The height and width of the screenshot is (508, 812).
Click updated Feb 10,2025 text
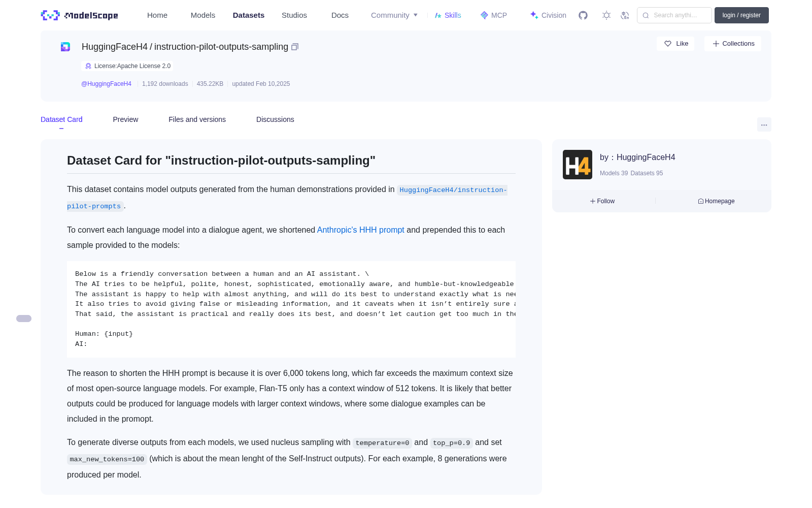261,84
